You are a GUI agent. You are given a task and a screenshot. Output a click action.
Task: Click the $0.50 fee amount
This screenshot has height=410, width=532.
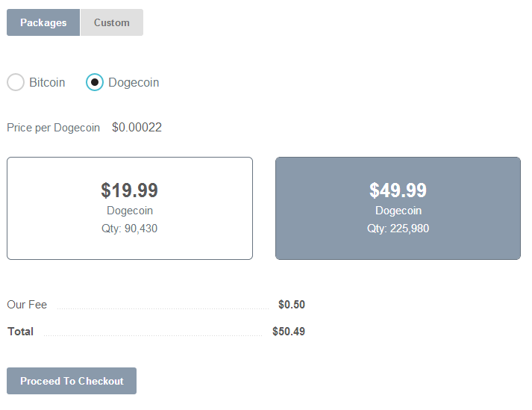291,305
